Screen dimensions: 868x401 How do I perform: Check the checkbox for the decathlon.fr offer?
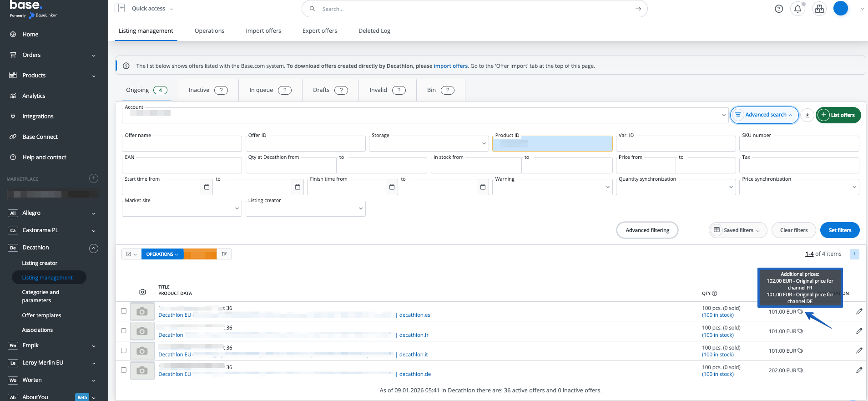click(x=124, y=331)
